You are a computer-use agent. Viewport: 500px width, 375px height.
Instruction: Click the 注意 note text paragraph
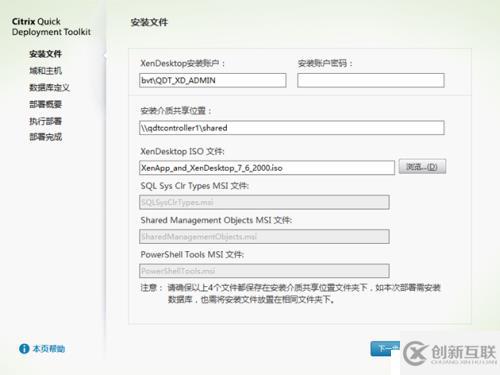pos(291,293)
